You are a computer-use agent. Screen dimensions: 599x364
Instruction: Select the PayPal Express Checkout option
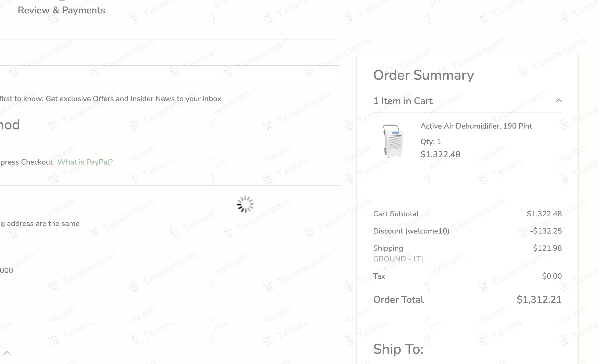pos(26,162)
